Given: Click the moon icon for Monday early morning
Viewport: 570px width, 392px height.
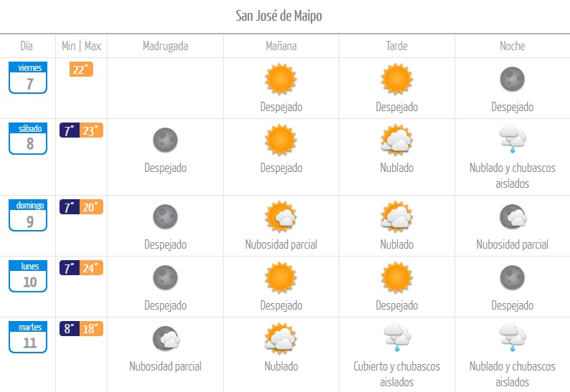Looking at the screenshot, I should (165, 277).
